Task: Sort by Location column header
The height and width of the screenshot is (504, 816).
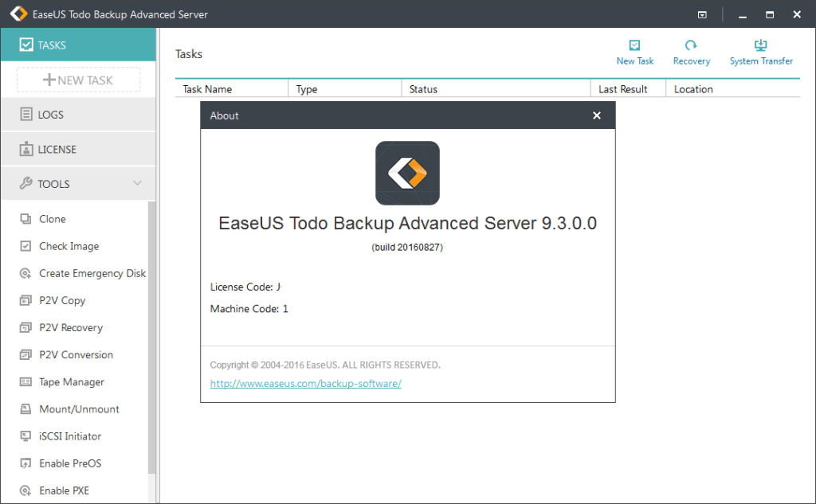Action: tap(733, 89)
